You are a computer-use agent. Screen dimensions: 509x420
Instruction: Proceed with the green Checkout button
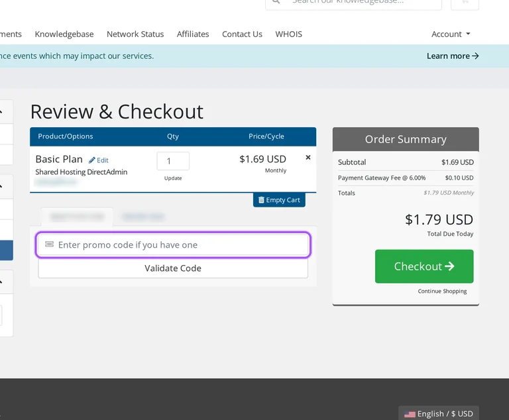tap(424, 266)
